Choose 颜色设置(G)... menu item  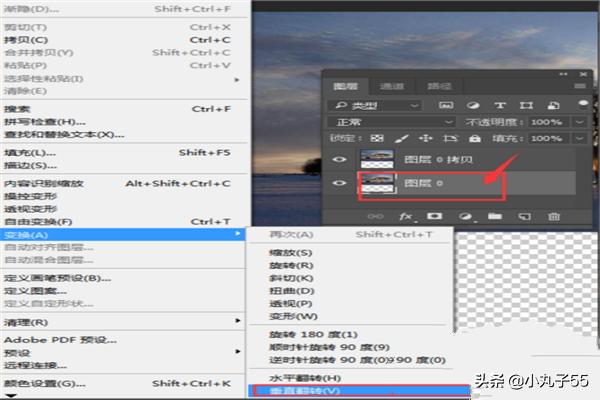coord(122,383)
